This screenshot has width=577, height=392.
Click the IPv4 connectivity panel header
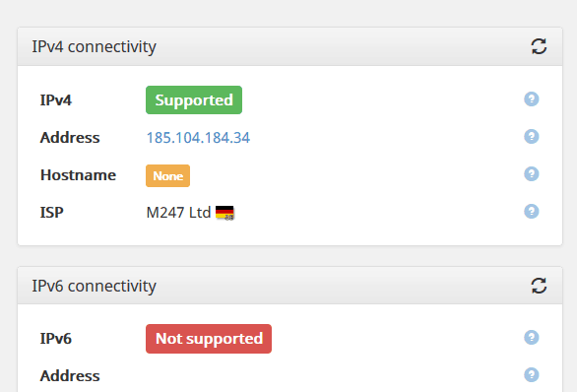[x=289, y=46]
